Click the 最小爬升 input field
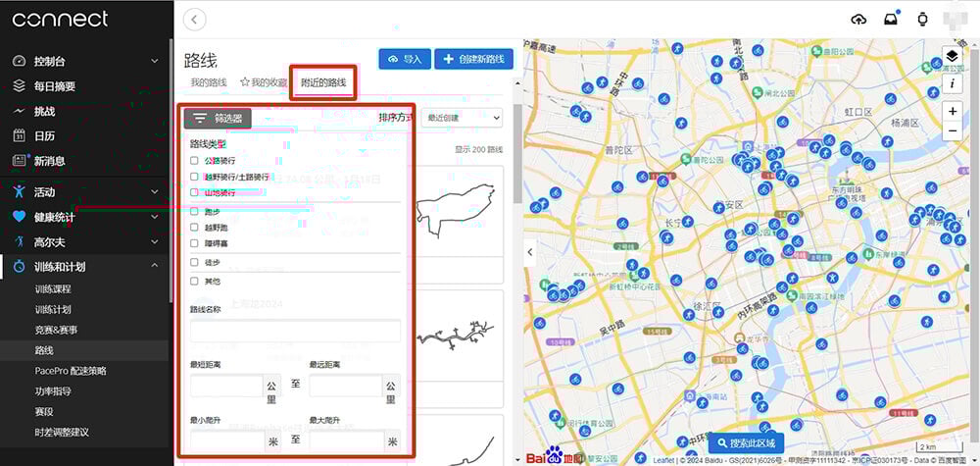The image size is (980, 466). click(228, 441)
